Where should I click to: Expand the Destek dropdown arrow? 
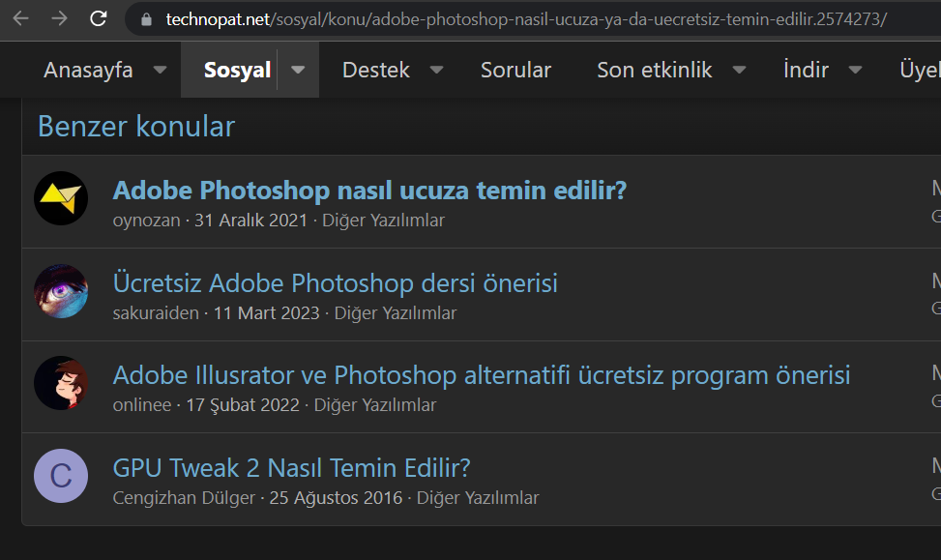click(x=436, y=70)
